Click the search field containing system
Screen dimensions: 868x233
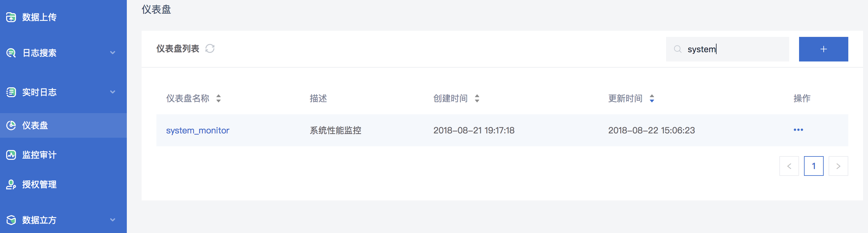[728, 49]
